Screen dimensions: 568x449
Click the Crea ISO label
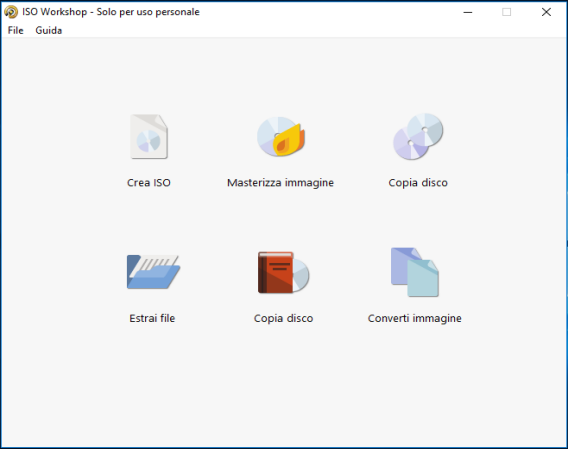tap(149, 183)
